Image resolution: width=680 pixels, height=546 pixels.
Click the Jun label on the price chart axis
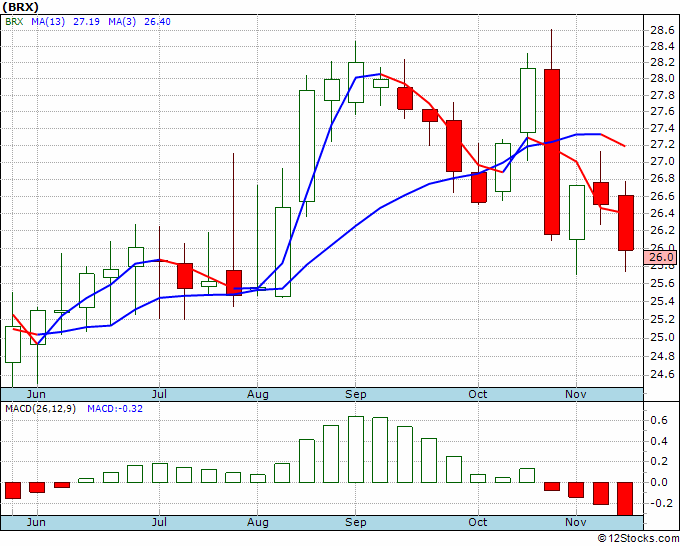click(36, 394)
